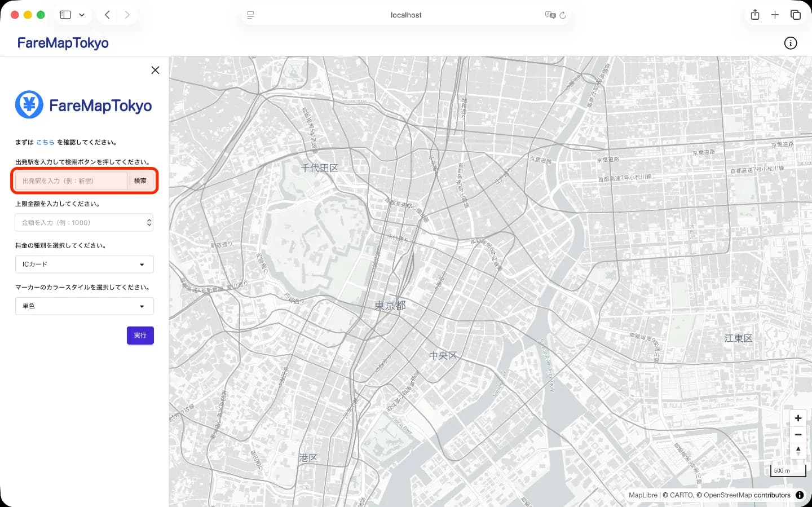Image resolution: width=812 pixels, height=507 pixels.
Task: Open the info icon beside FareMapTokyo header
Action: (791, 43)
